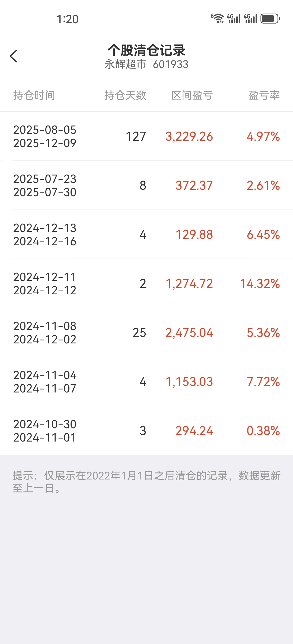Tap the 持仓时间 column header
This screenshot has width=293, height=644.
[x=34, y=95]
